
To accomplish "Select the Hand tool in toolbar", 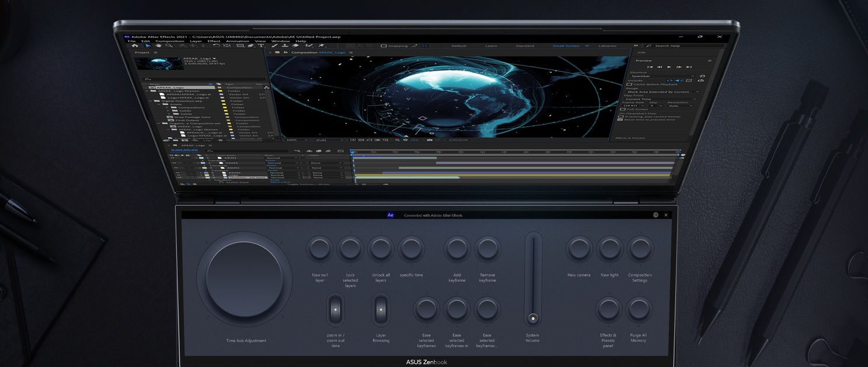I will (x=158, y=46).
